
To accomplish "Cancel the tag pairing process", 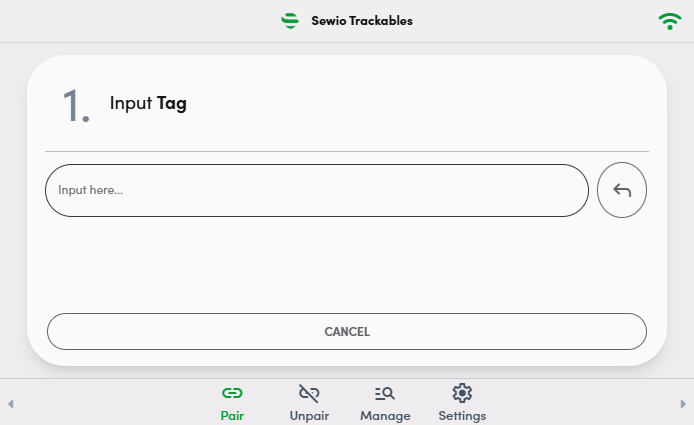I will (x=347, y=332).
